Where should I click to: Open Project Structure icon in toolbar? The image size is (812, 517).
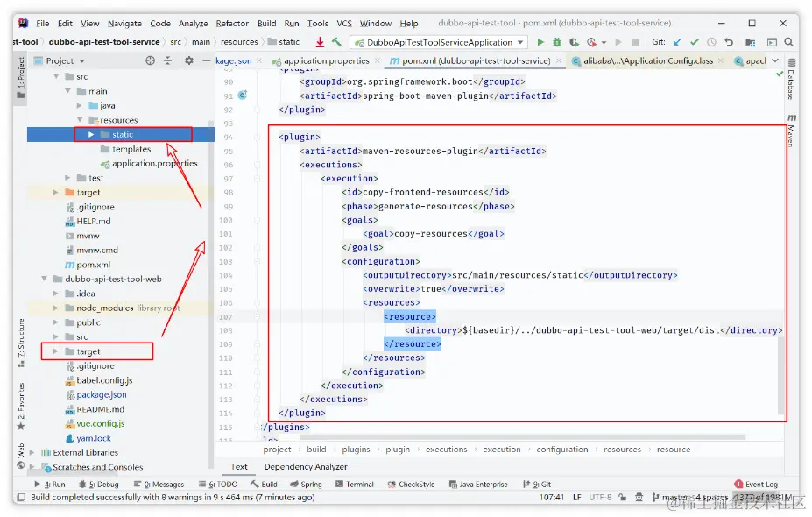[750, 42]
